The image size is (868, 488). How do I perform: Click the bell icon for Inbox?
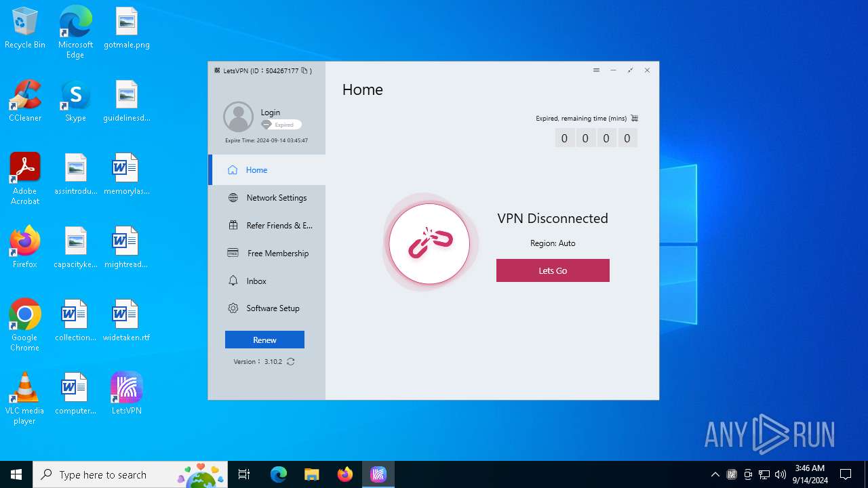coord(233,281)
